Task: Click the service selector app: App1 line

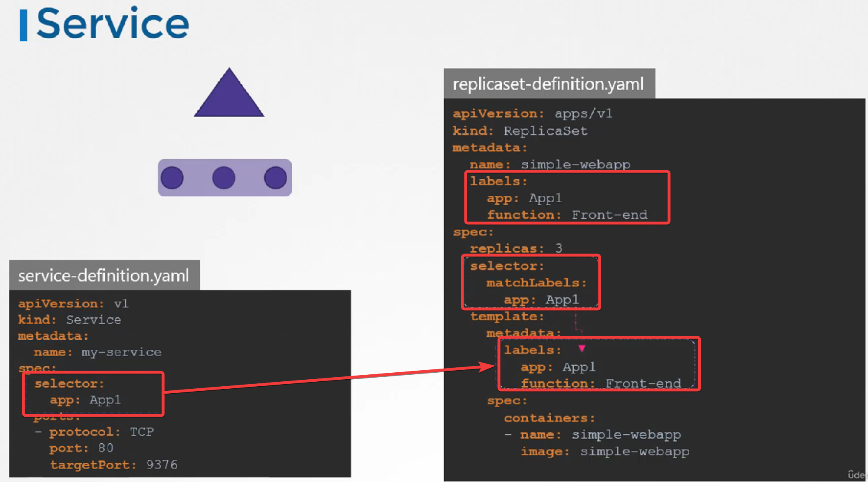Action: (x=85, y=400)
